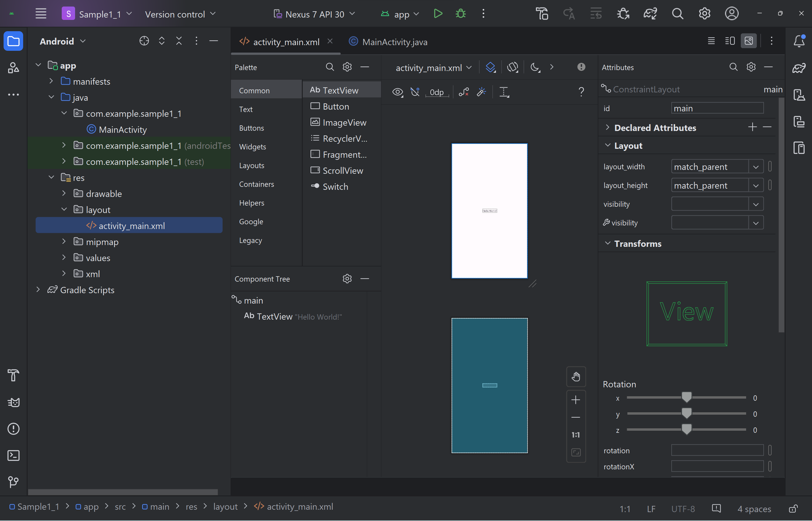The image size is (812, 521).
Task: Toggle read-only lock icon in status bar
Action: point(793,509)
